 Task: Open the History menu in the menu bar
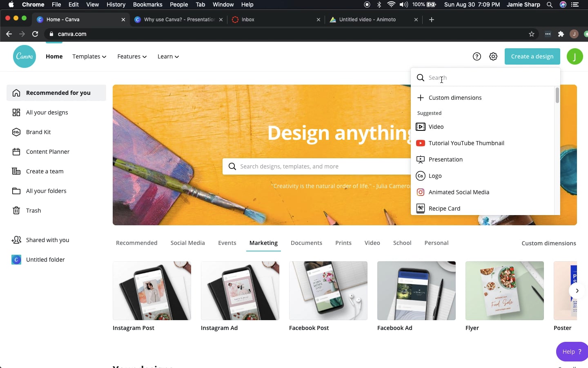(x=116, y=4)
